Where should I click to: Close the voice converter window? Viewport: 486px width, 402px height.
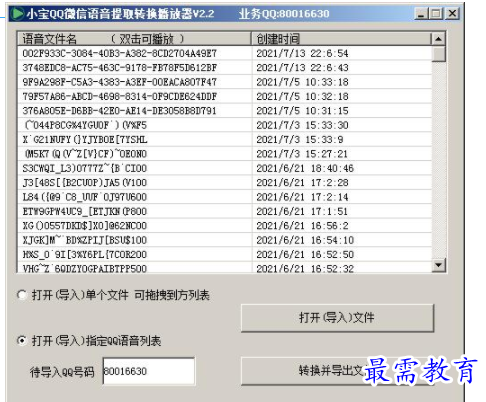pyautogui.click(x=452, y=14)
